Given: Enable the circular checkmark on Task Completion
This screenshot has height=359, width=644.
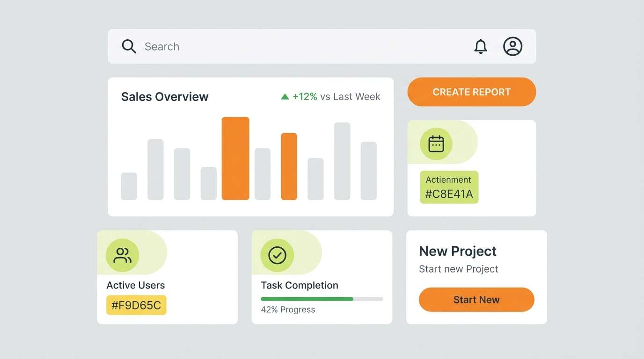Looking at the screenshot, I should tap(277, 255).
